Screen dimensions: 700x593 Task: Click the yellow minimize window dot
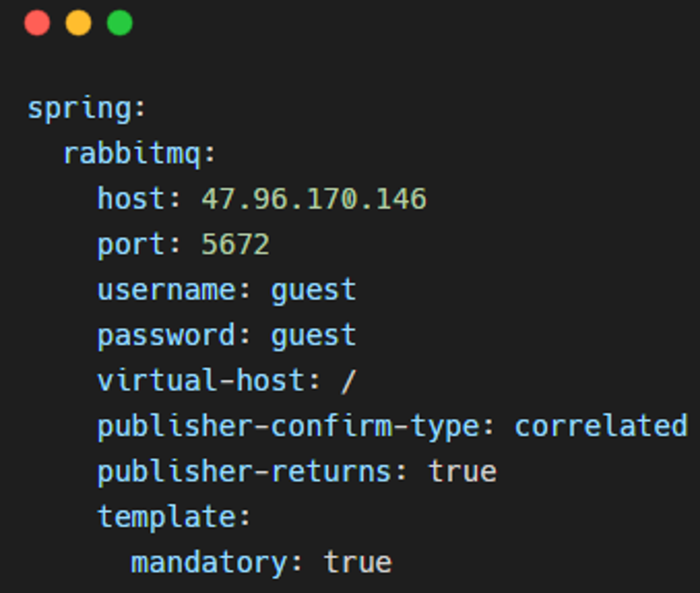pos(78,23)
